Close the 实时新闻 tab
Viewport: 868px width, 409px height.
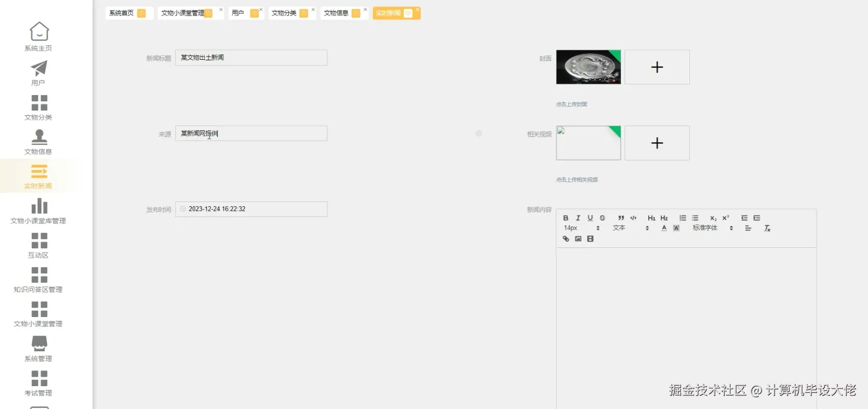(x=417, y=9)
